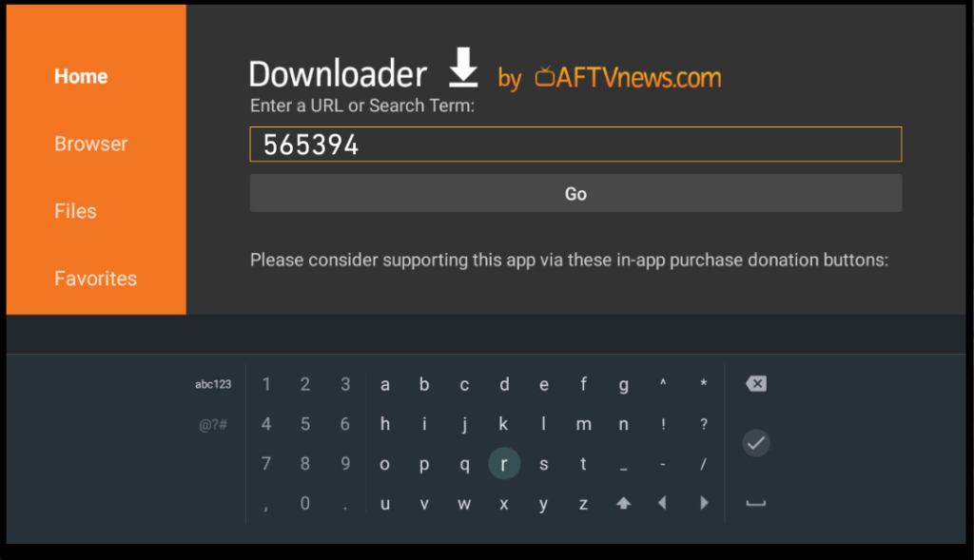This screenshot has height=560, width=974.
Task: Open the Files section in sidebar
Action: [75, 211]
